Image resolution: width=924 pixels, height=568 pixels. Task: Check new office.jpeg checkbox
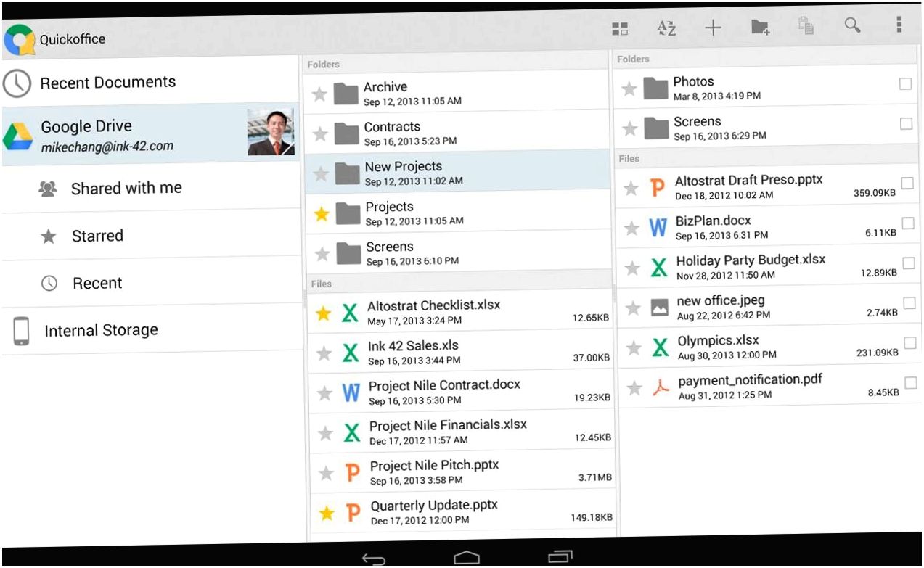pyautogui.click(x=909, y=302)
